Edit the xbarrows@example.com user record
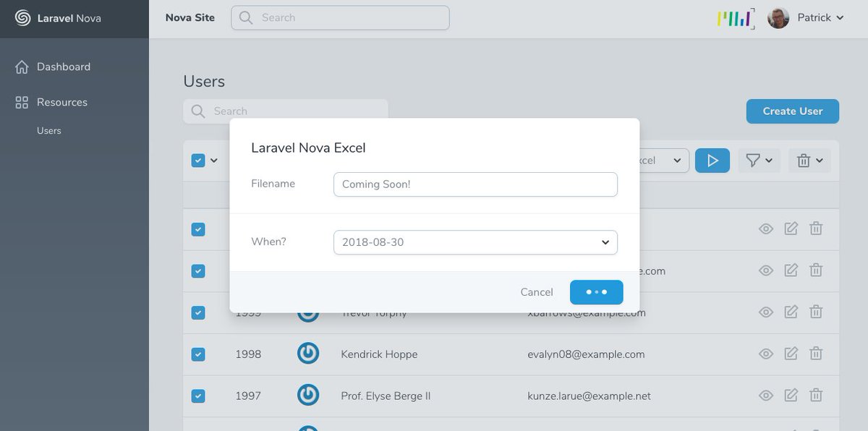Image resolution: width=868 pixels, height=431 pixels. [791, 312]
